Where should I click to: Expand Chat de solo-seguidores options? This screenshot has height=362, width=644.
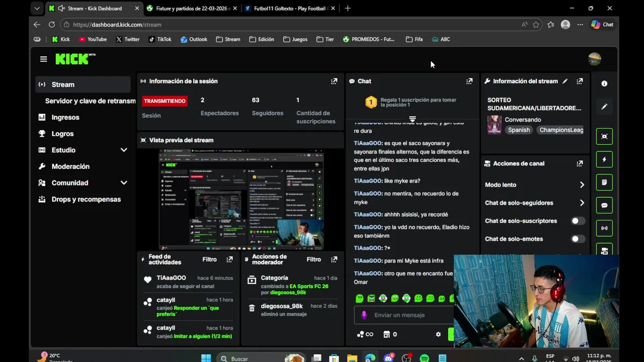pos(582,203)
